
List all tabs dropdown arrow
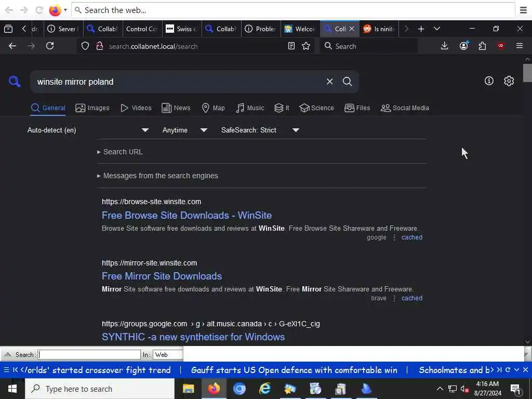(x=437, y=29)
